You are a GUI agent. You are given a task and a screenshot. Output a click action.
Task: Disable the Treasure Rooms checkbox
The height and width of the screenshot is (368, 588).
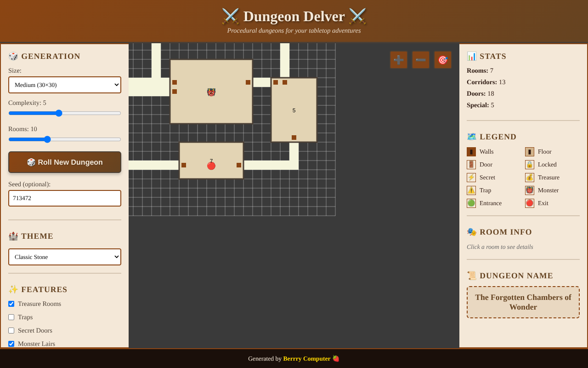coord(11,304)
